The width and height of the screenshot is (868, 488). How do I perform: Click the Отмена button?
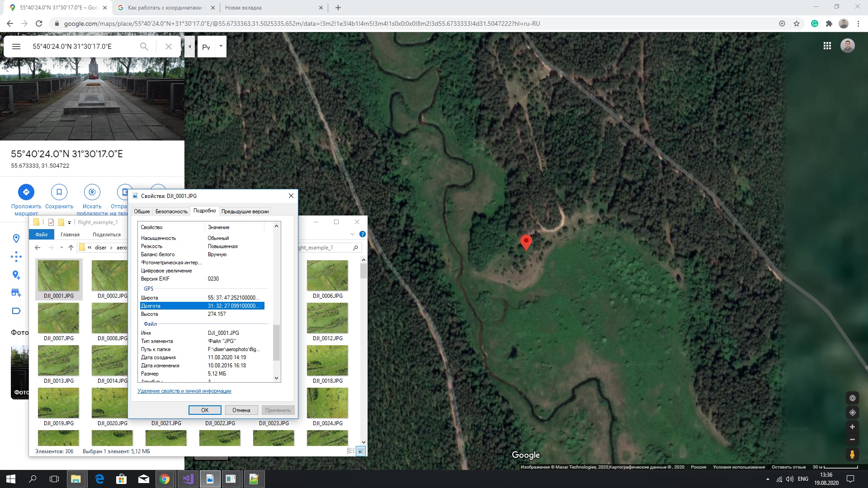tap(241, 410)
